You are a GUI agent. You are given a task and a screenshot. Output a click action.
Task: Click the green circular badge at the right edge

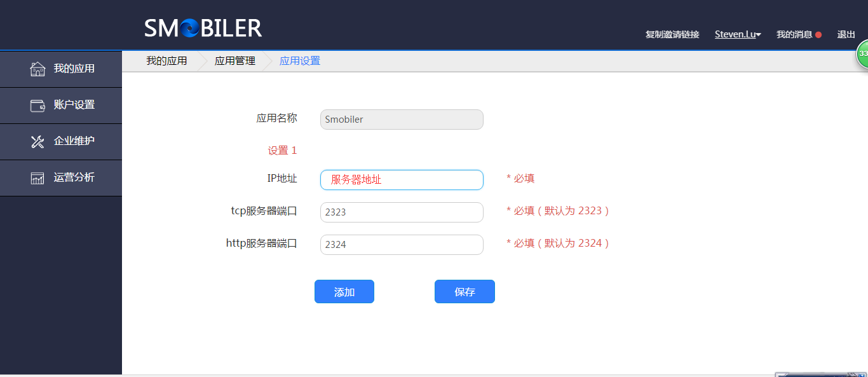pos(863,54)
